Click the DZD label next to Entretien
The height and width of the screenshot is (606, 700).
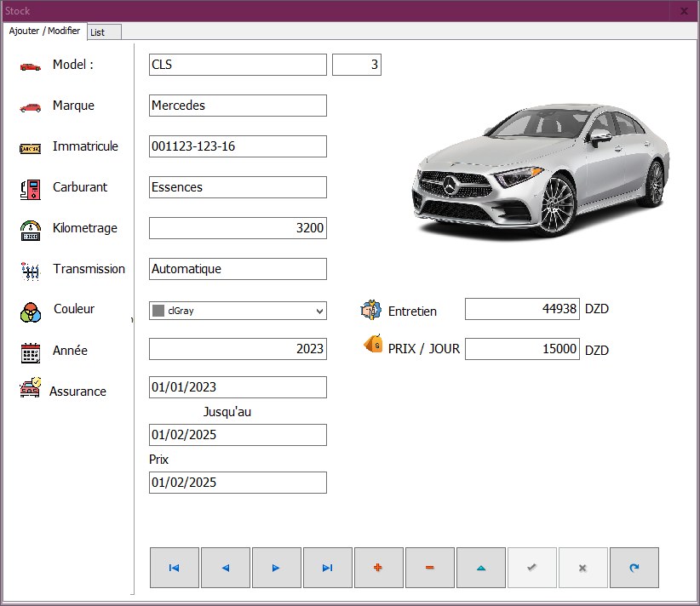coord(597,309)
